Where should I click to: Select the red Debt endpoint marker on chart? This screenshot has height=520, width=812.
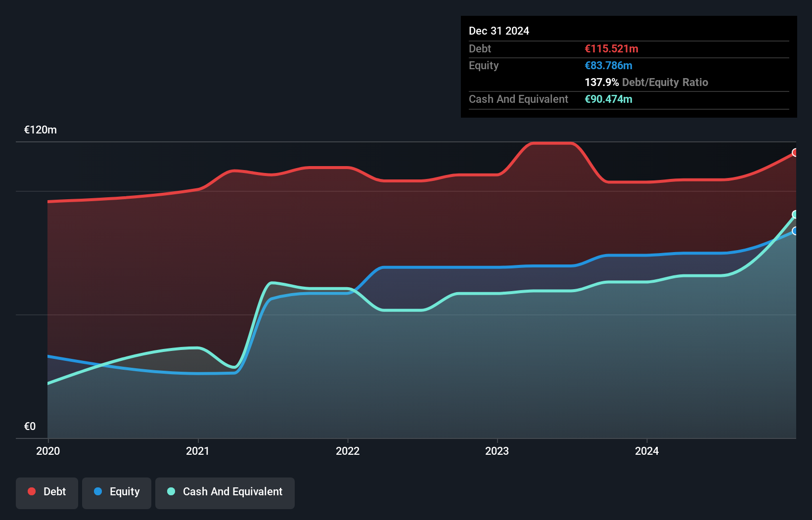[x=795, y=153]
